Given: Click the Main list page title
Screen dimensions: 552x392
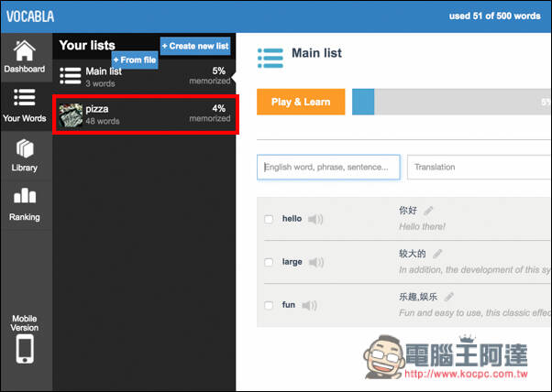Looking at the screenshot, I should tap(316, 53).
